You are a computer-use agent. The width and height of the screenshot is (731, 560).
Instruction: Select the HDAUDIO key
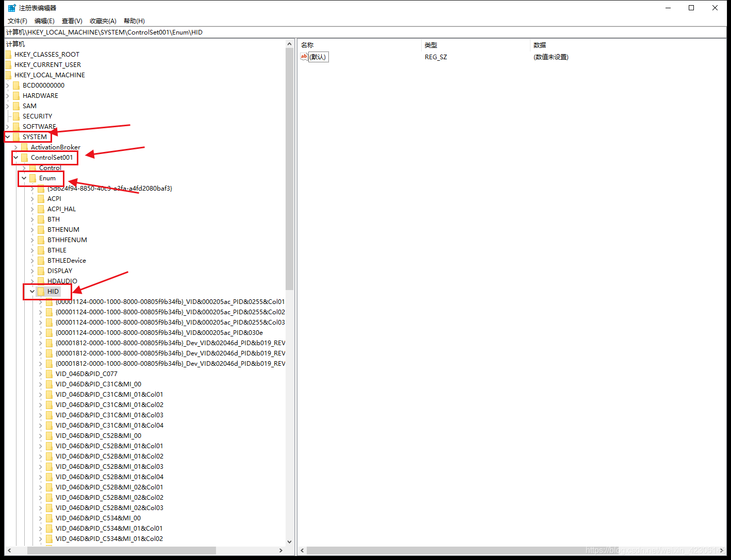coord(62,281)
